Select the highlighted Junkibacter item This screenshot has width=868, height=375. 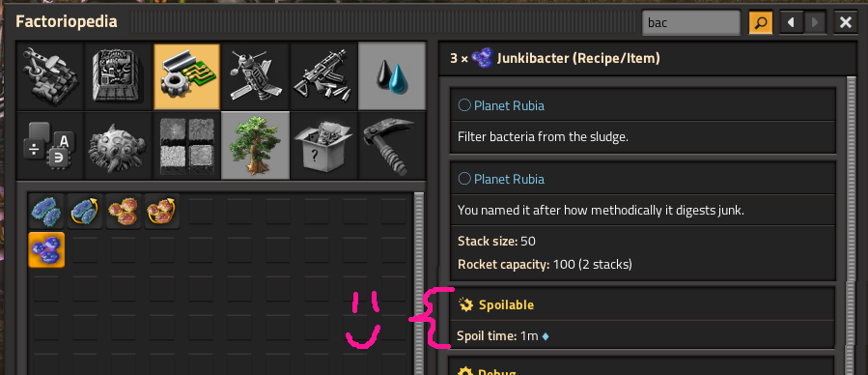46,249
